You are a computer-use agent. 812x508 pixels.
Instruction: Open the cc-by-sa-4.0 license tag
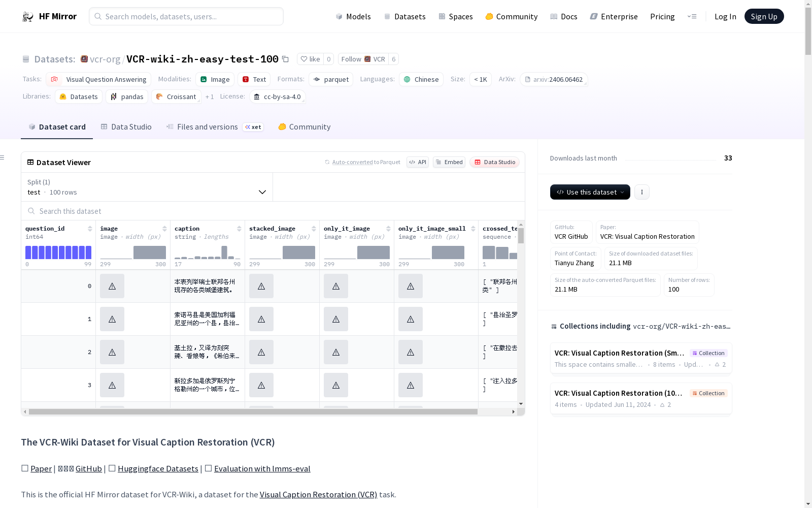click(x=278, y=97)
